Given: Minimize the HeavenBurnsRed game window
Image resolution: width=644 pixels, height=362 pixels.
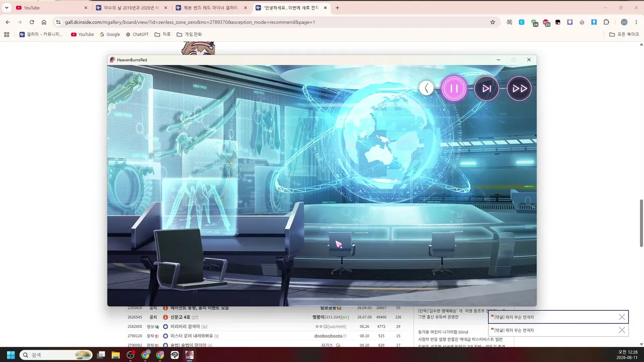Looking at the screenshot, I should pos(498,60).
